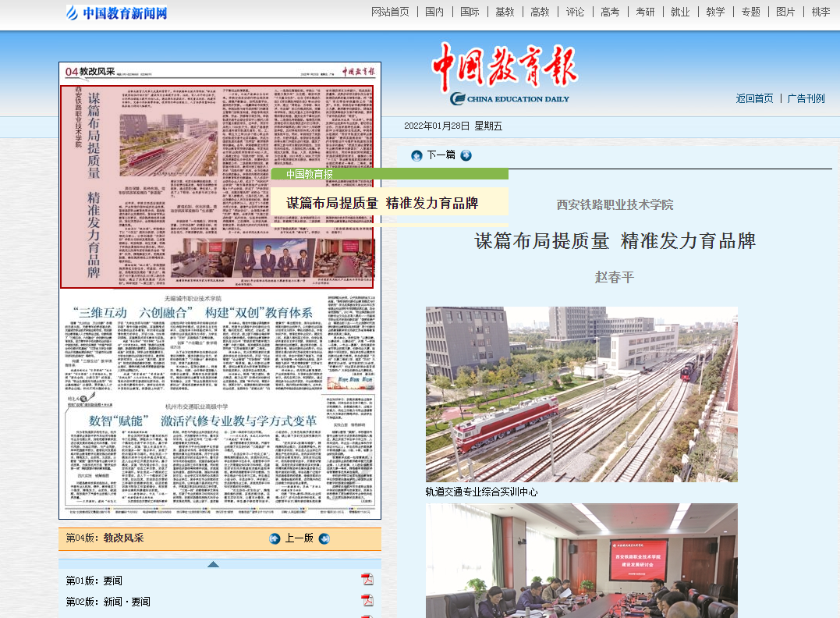The image size is (840, 618).
Task: Open the PDF icon for 第02版 新闻·要闻
Action: pyautogui.click(x=367, y=601)
